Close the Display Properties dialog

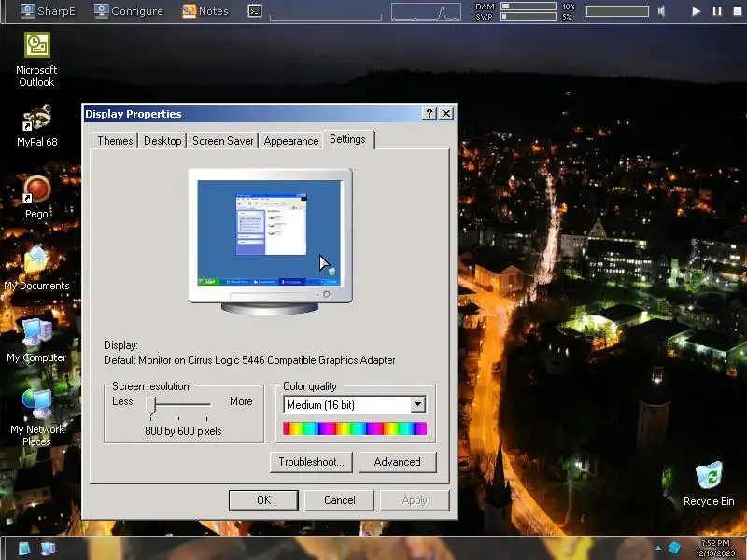446,113
